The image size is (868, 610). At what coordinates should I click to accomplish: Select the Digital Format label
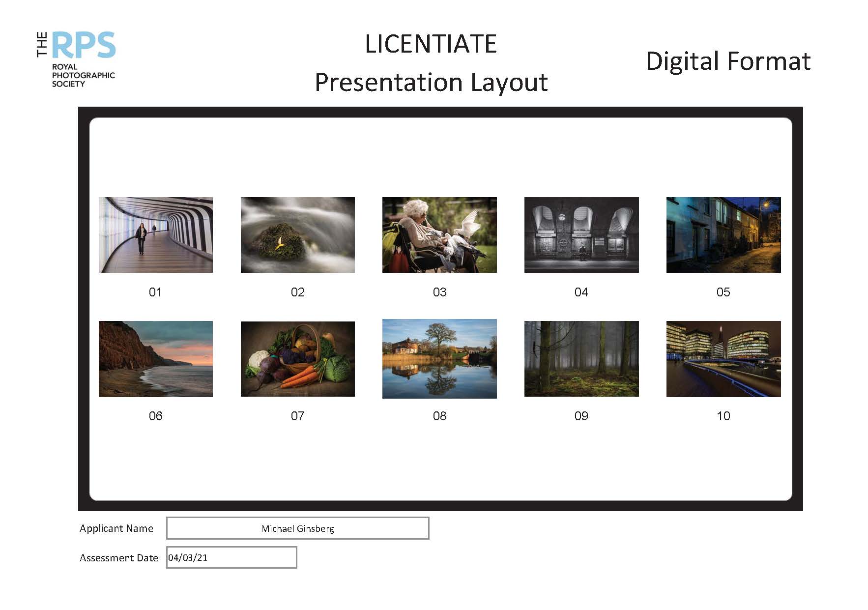(728, 62)
